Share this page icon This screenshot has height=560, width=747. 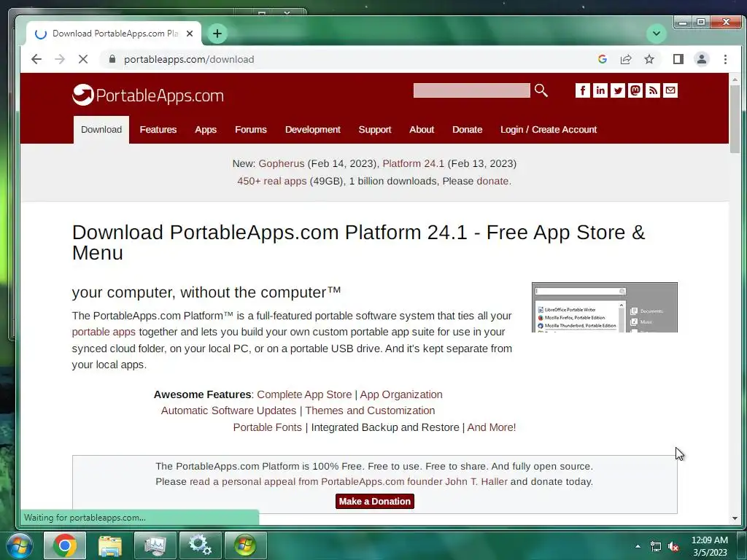[625, 59]
